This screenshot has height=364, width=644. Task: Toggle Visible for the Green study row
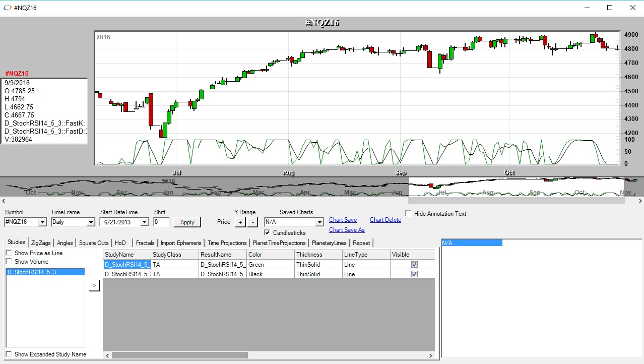tap(414, 265)
